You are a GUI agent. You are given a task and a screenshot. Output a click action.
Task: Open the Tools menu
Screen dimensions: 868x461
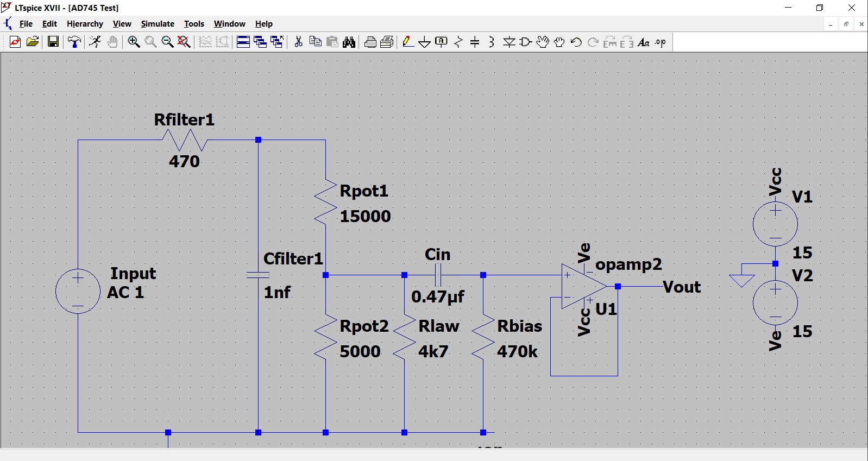(x=194, y=24)
